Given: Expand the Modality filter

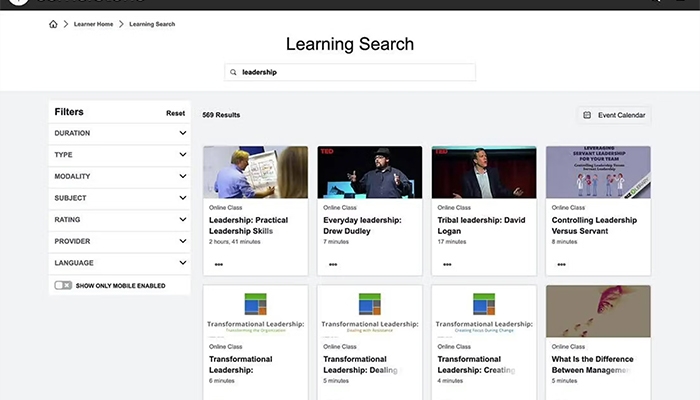Looking at the screenshot, I should point(183,176).
